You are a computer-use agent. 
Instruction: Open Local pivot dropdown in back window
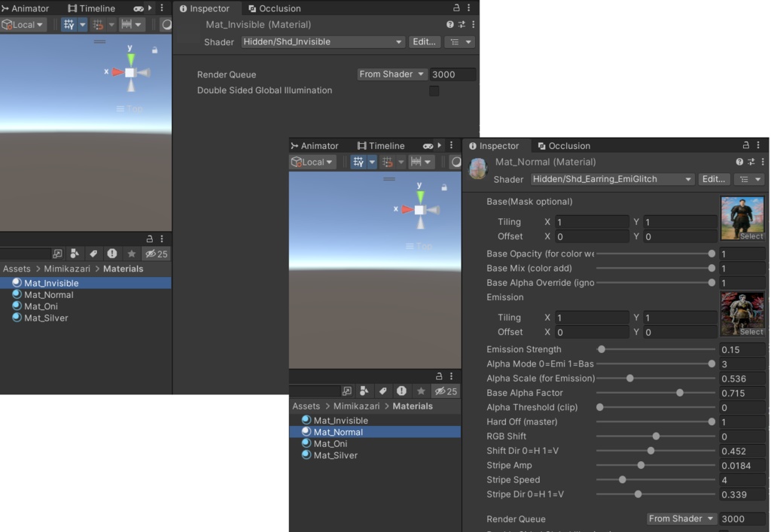23,25
